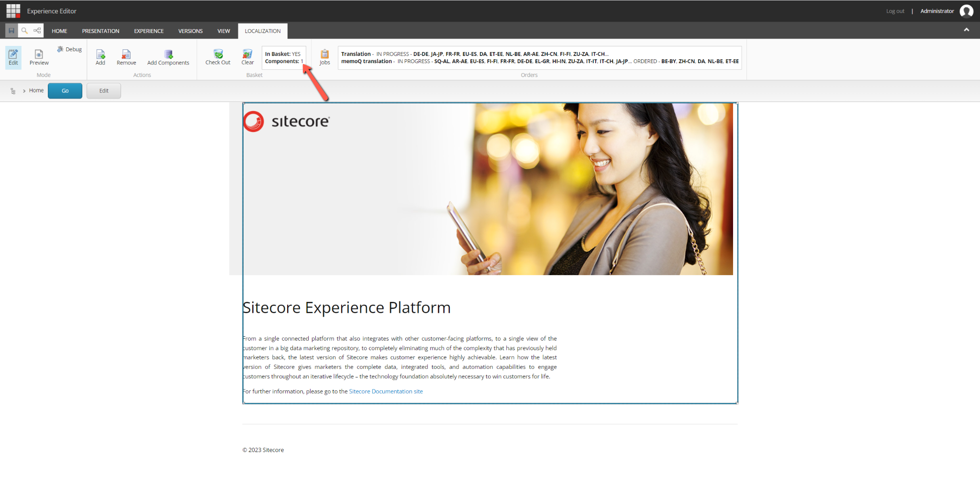Click the Translation IN PROGRESS order line

[x=475, y=54]
